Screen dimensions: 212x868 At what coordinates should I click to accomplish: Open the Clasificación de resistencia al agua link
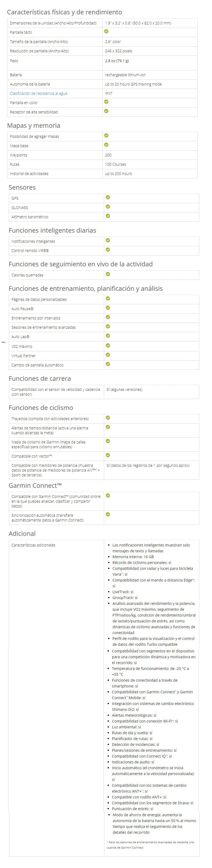pos(38,93)
